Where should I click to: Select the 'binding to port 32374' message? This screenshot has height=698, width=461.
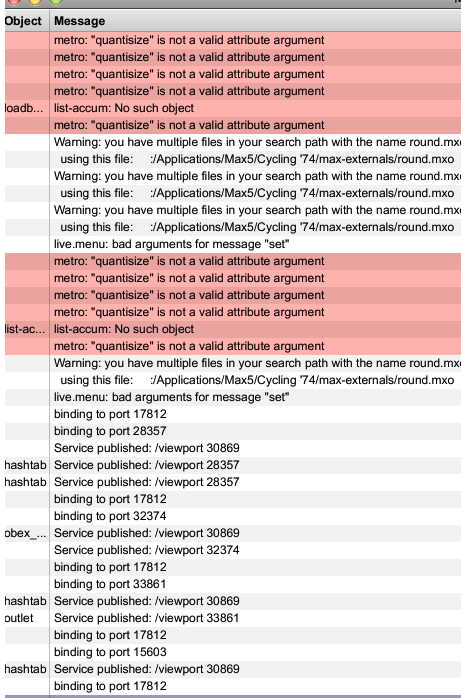(x=110, y=516)
